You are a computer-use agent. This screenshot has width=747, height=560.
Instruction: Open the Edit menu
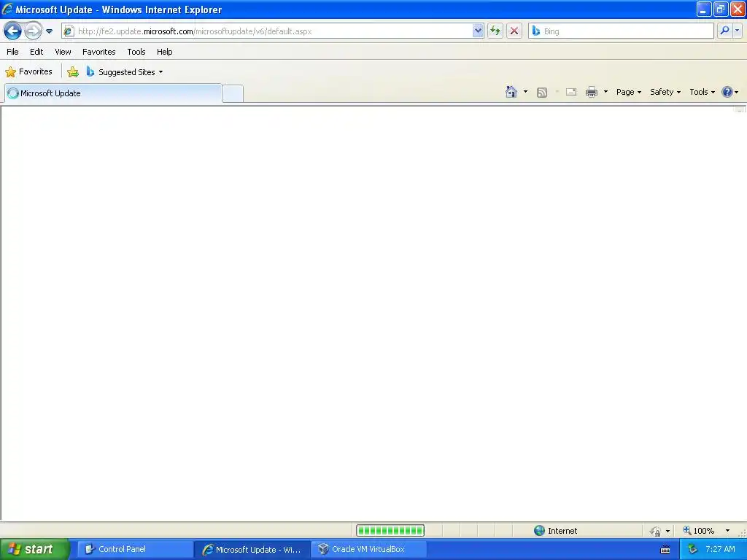pyautogui.click(x=36, y=52)
